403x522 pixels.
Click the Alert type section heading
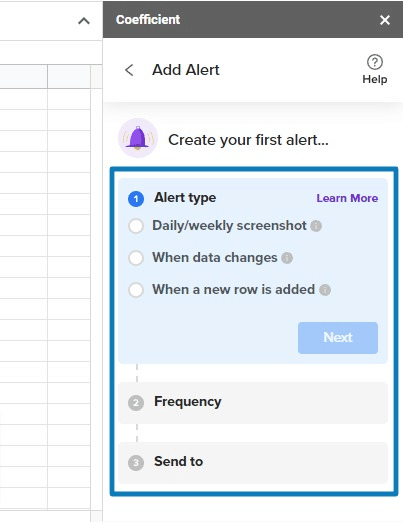[x=185, y=198]
